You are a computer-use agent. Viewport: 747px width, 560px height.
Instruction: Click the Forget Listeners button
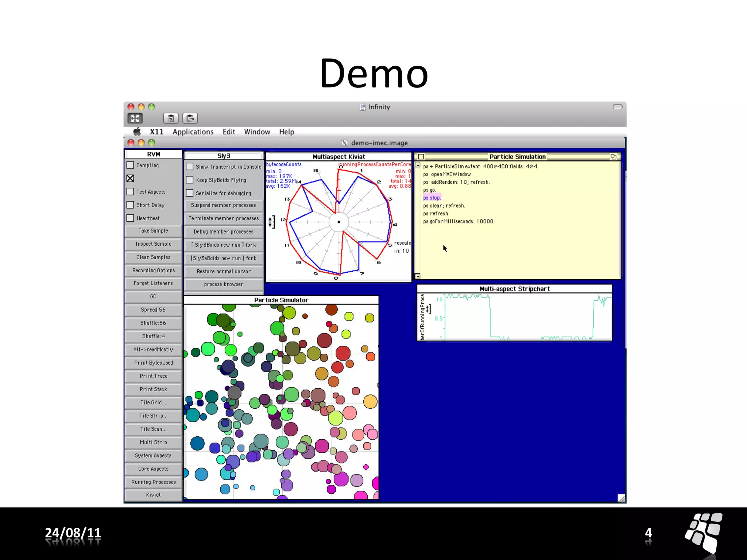[x=154, y=283]
